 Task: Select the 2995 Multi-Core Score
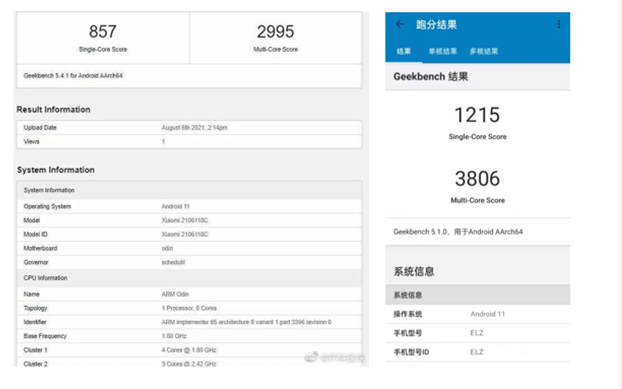click(275, 32)
